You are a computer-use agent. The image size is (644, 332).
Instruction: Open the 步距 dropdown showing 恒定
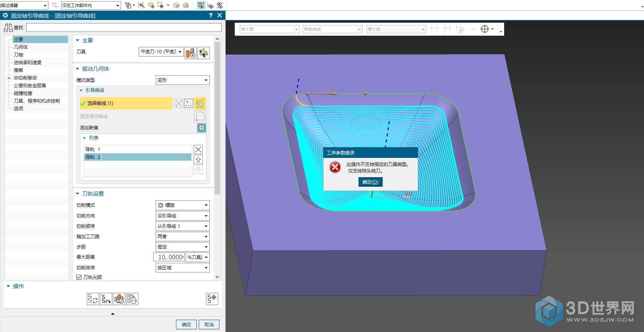tap(183, 247)
